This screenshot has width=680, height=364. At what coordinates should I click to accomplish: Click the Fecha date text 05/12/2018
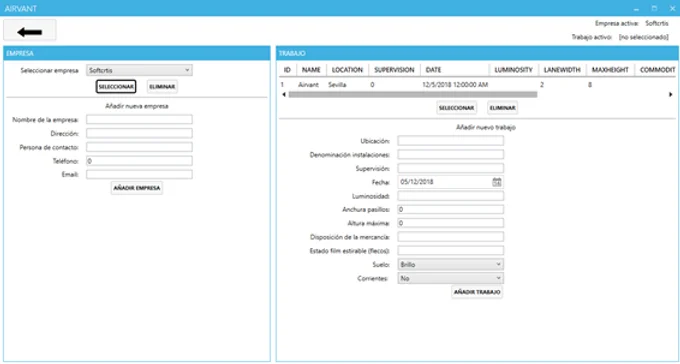pyautogui.click(x=417, y=182)
